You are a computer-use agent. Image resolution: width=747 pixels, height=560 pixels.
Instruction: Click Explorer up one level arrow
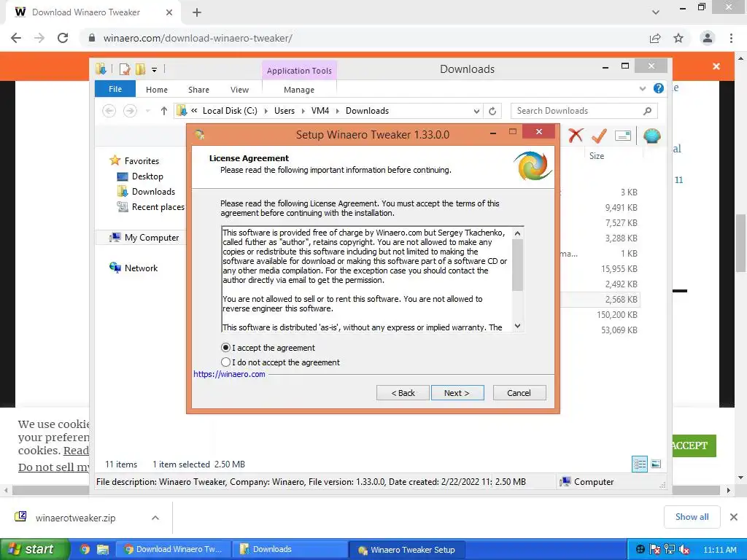(164, 111)
